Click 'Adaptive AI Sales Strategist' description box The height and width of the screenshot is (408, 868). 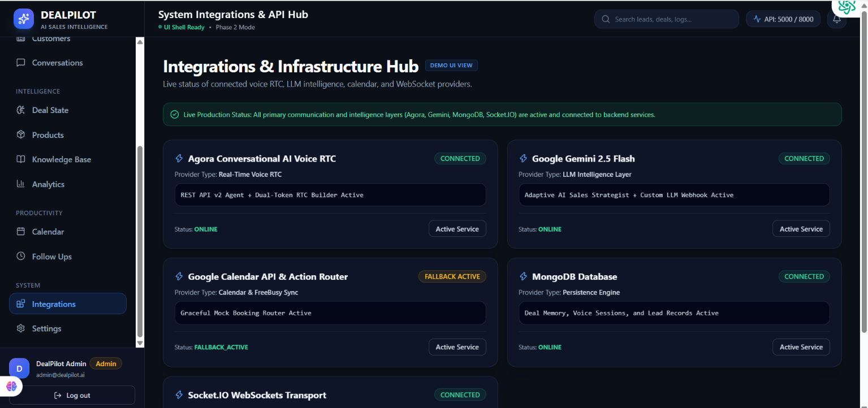pos(674,195)
